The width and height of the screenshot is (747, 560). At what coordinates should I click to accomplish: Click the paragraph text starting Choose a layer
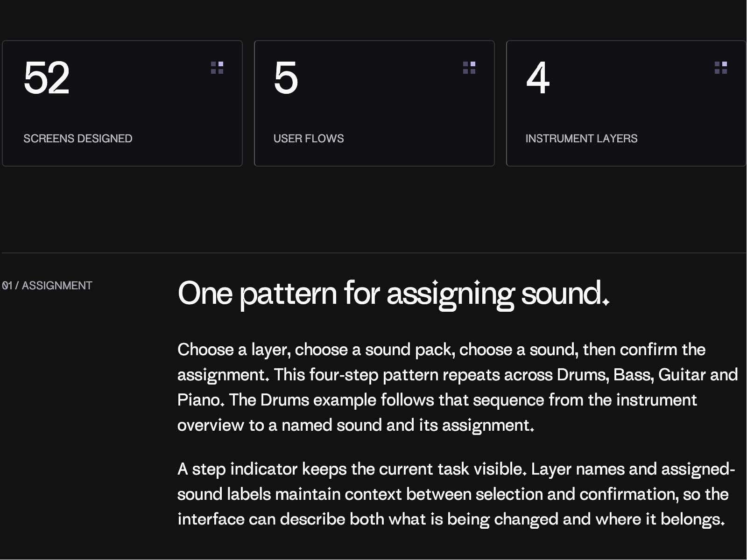pos(458,387)
